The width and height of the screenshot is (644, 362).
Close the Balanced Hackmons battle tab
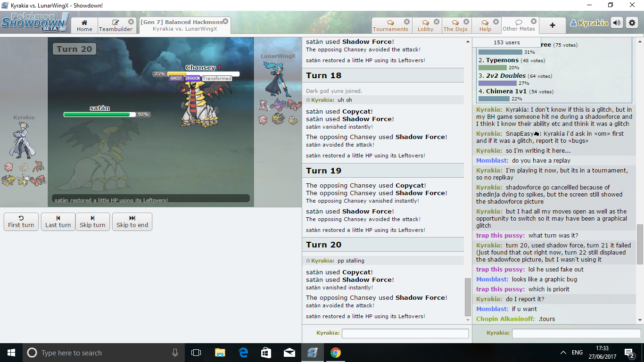pyautogui.click(x=225, y=21)
